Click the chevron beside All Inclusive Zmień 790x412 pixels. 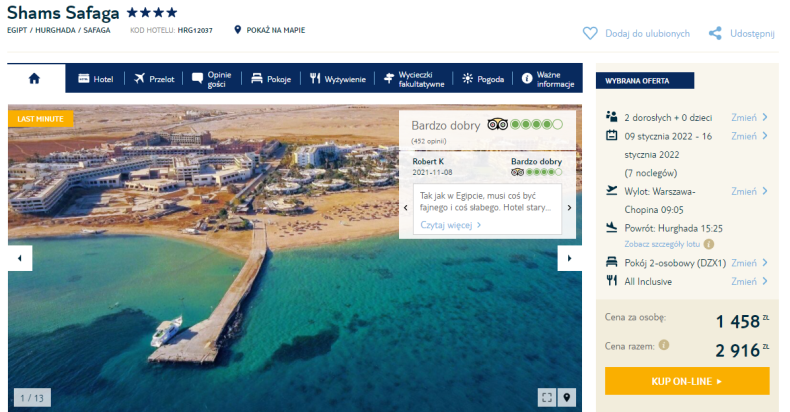point(765,282)
